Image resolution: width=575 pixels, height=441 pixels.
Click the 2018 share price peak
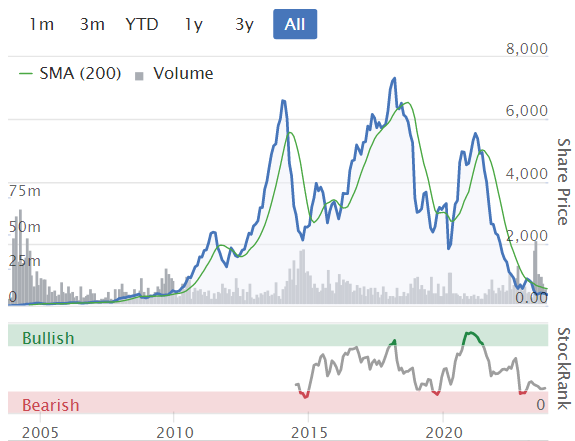point(394,78)
